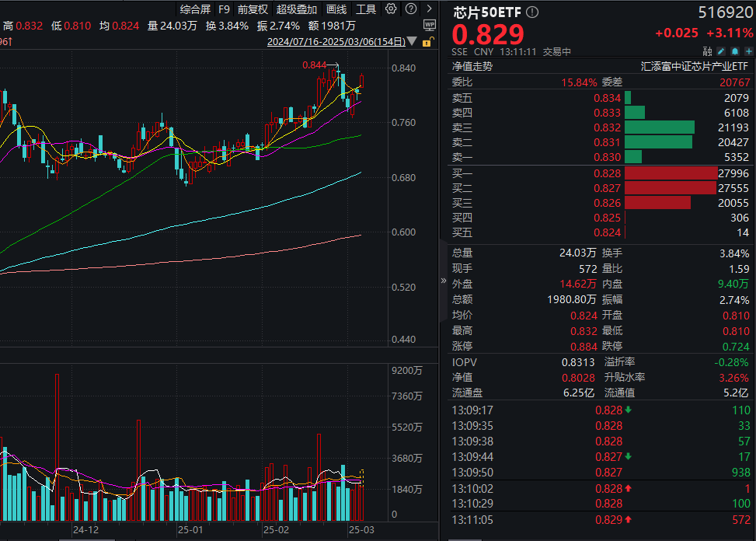Expand more tools with the right chevron
This screenshot has height=541, width=756.
[x=430, y=9]
